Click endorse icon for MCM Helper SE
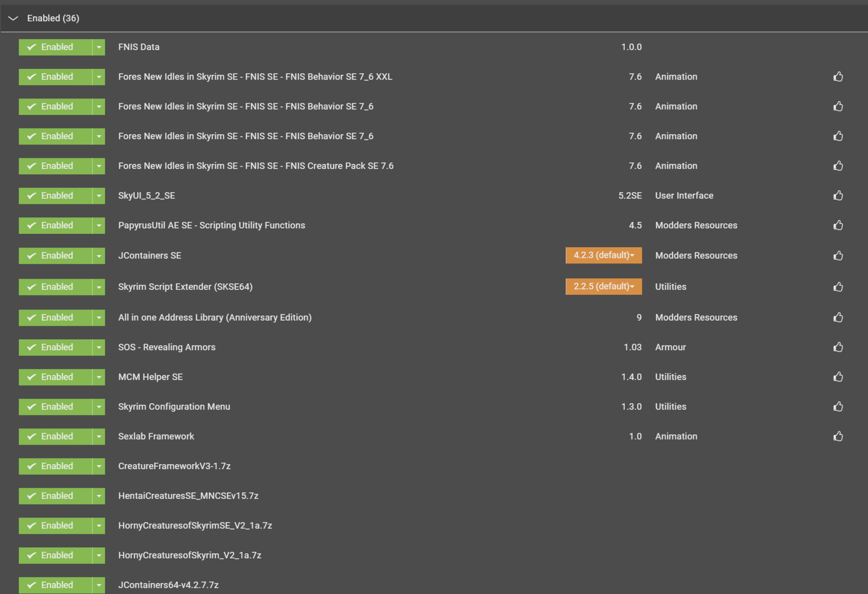The image size is (868, 594). click(838, 377)
